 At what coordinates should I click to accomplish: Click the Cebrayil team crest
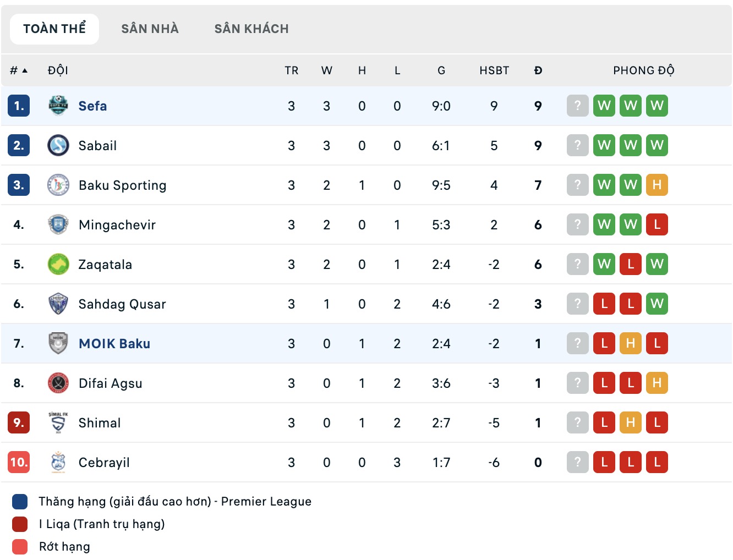point(58,462)
